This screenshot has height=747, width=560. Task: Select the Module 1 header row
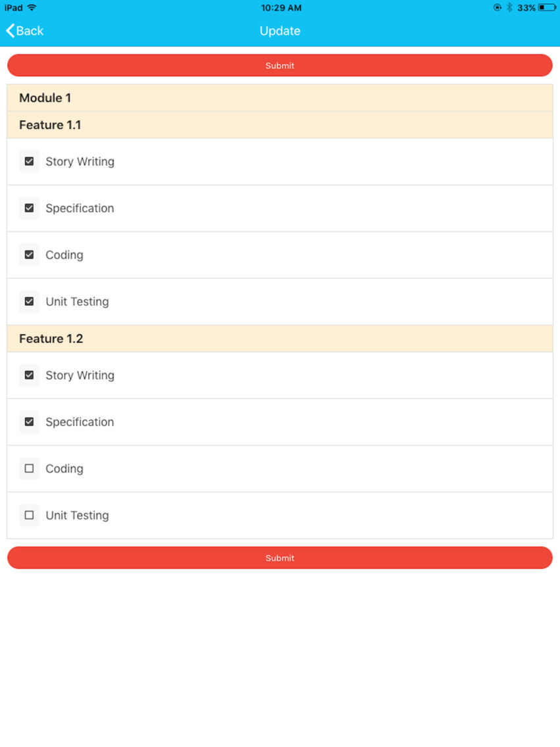click(280, 98)
